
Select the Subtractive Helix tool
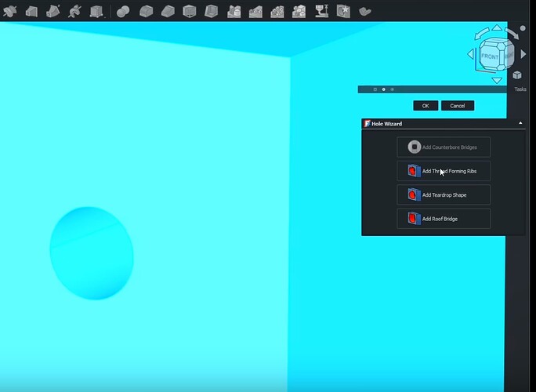[74, 12]
